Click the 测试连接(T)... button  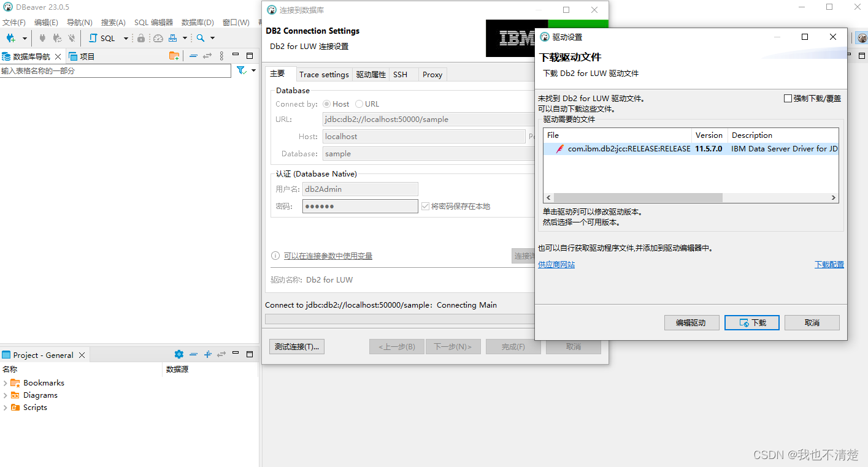point(297,347)
